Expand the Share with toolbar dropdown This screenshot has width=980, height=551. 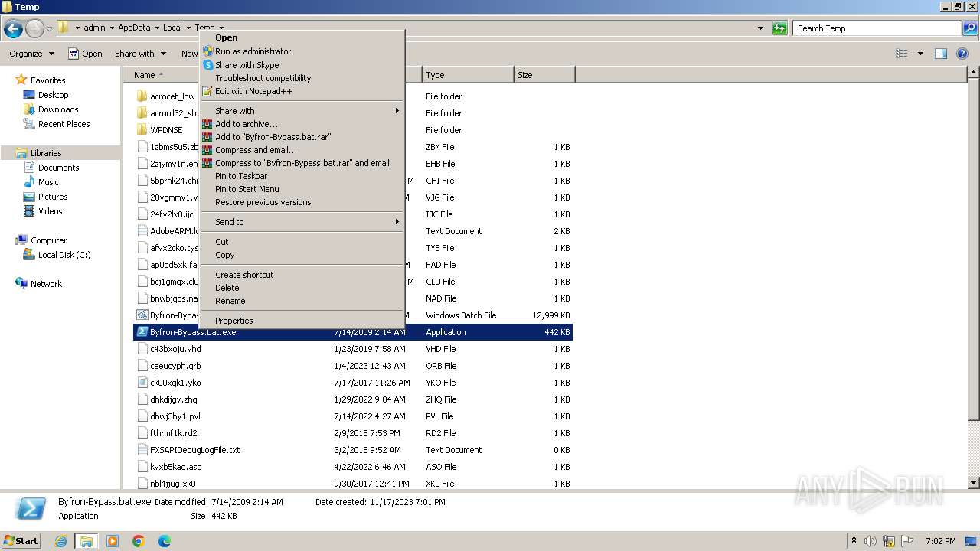(x=141, y=54)
